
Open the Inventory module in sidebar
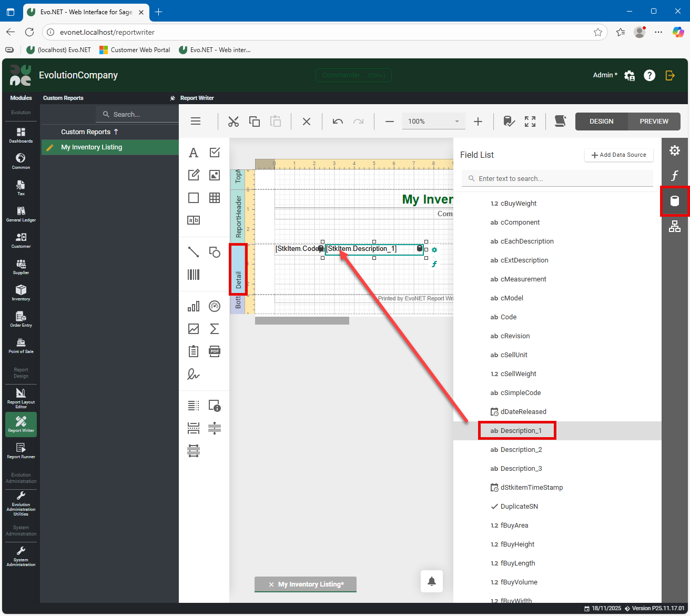[x=21, y=292]
